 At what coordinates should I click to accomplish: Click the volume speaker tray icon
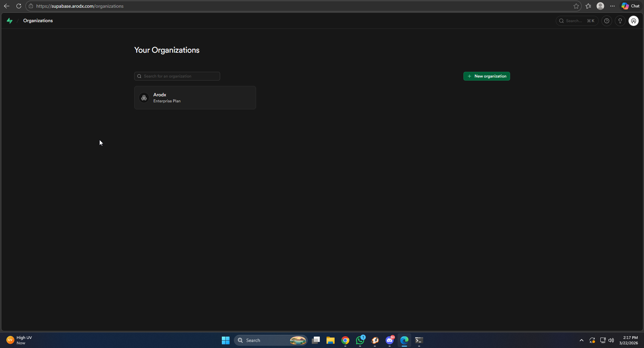click(611, 340)
